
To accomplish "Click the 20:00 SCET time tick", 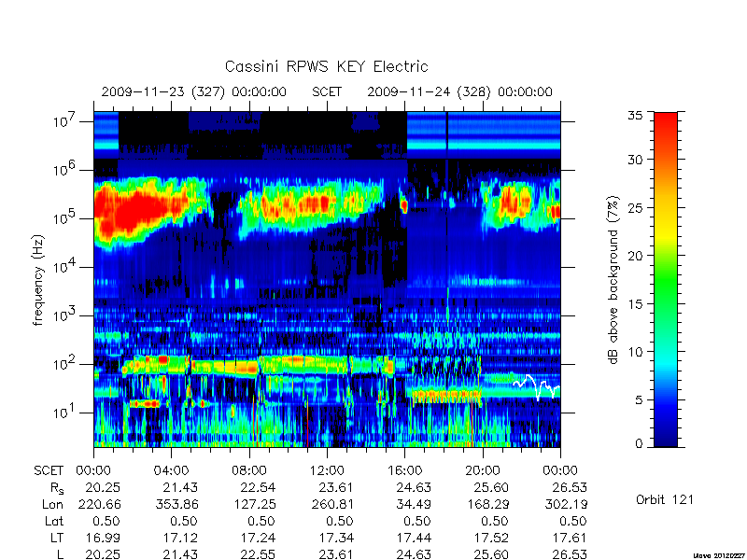I will [x=483, y=470].
